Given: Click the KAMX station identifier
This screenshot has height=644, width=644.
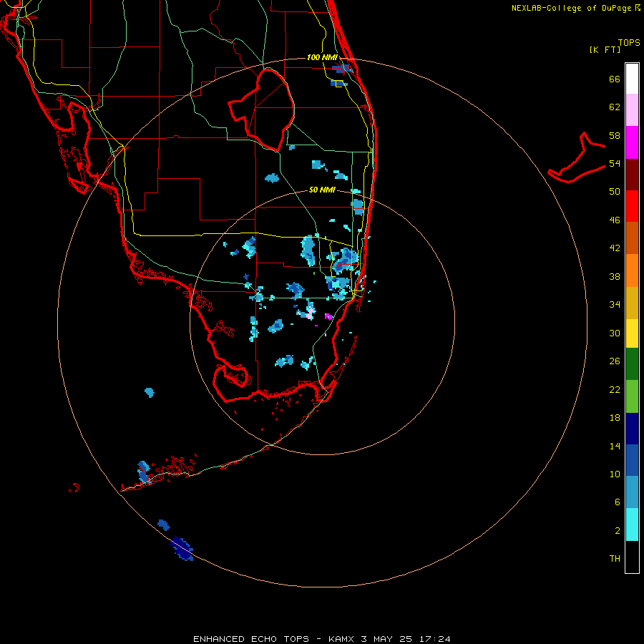Looking at the screenshot, I should tap(342, 639).
